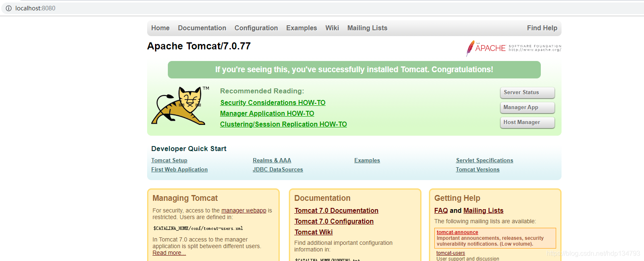644x261 pixels.
Task: Click Read more... in Managing Tomcat
Action: tap(169, 253)
